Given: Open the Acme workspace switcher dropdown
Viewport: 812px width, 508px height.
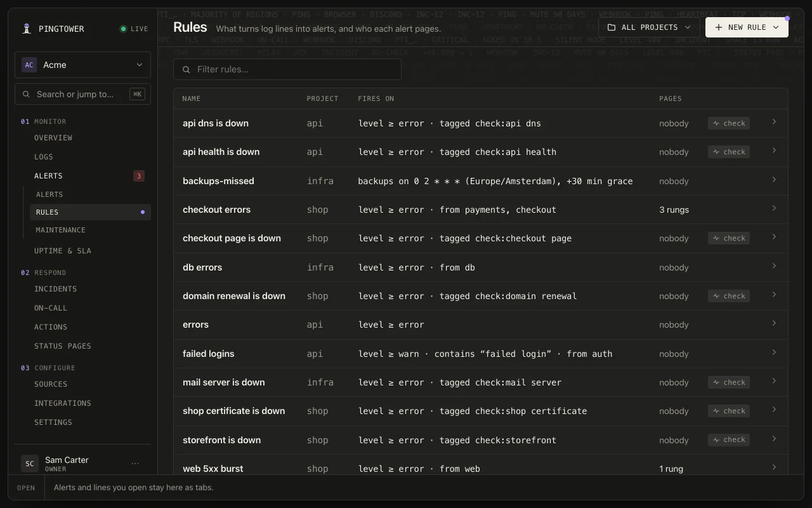Looking at the screenshot, I should pos(82,65).
